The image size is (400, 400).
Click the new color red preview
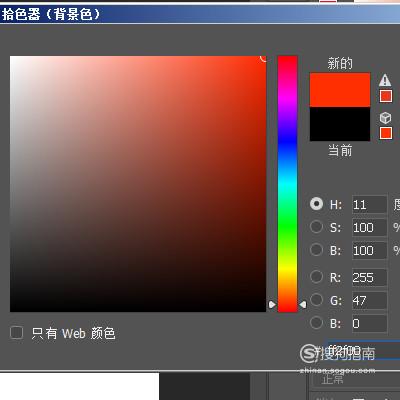(x=340, y=90)
